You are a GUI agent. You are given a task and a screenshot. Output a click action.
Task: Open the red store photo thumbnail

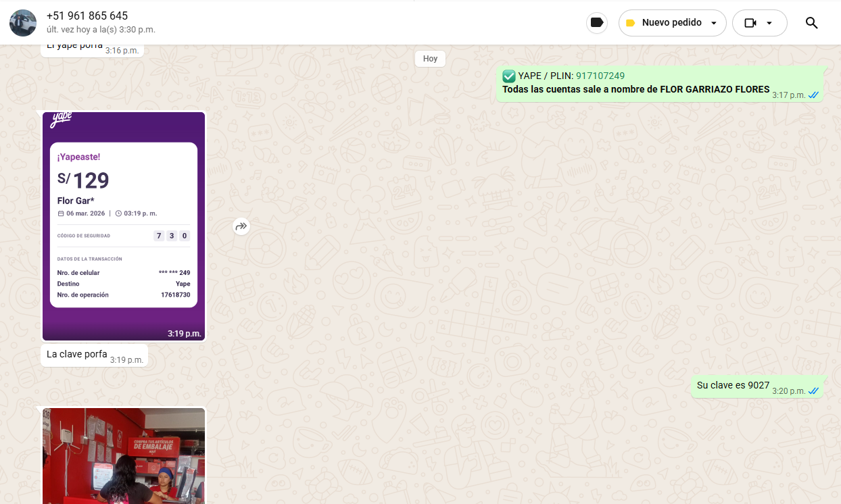[124, 456]
